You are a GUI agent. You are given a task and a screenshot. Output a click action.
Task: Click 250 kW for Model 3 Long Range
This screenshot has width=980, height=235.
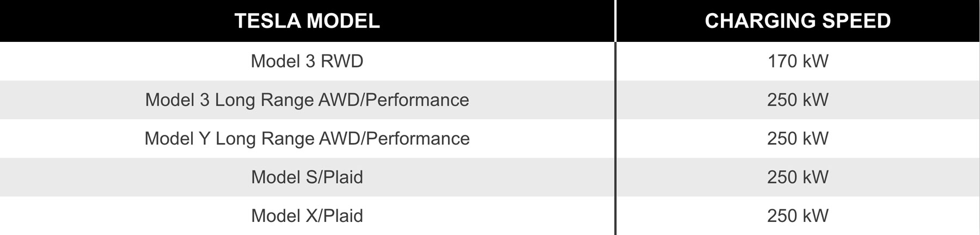[x=798, y=100]
